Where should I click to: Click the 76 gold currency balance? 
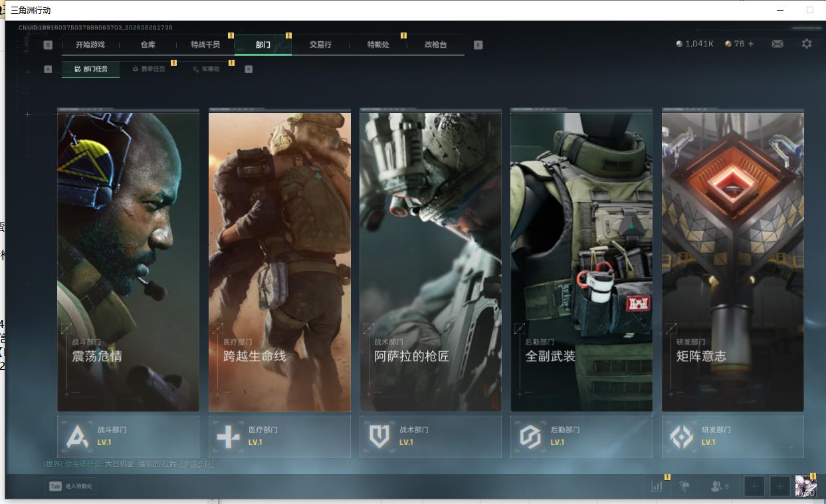pyautogui.click(x=734, y=44)
